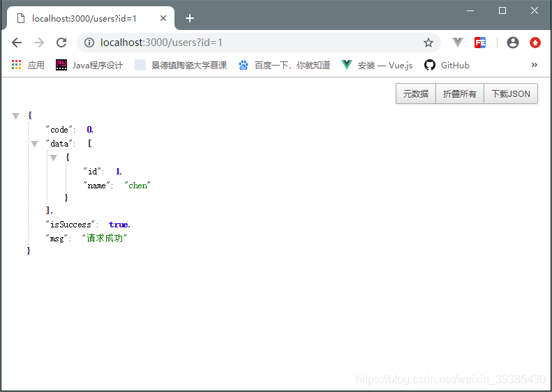Click the address bar URL field
Viewport: 552px width, 392px height.
pyautogui.click(x=259, y=43)
